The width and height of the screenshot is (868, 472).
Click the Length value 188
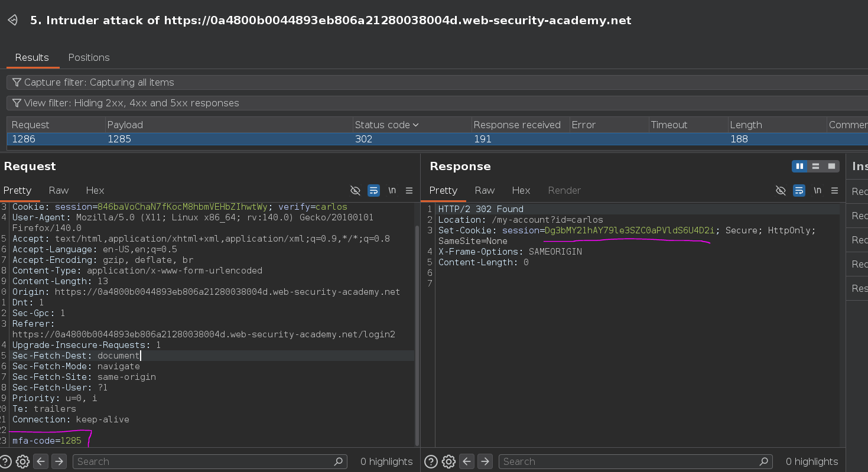(739, 139)
